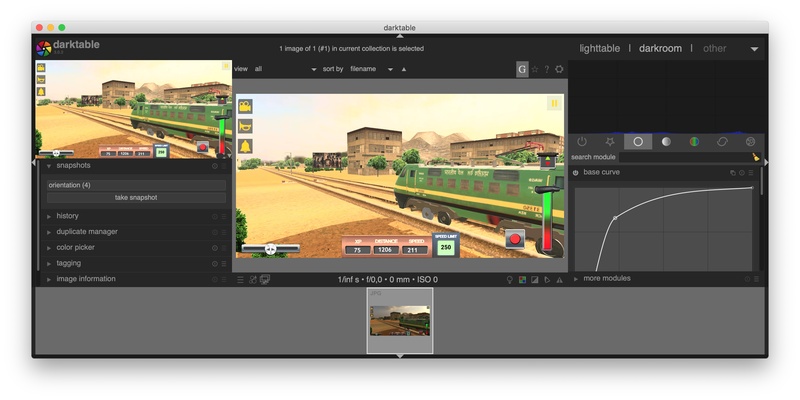Expand the more modules section
Screen dimensions: 800x400
coord(607,279)
